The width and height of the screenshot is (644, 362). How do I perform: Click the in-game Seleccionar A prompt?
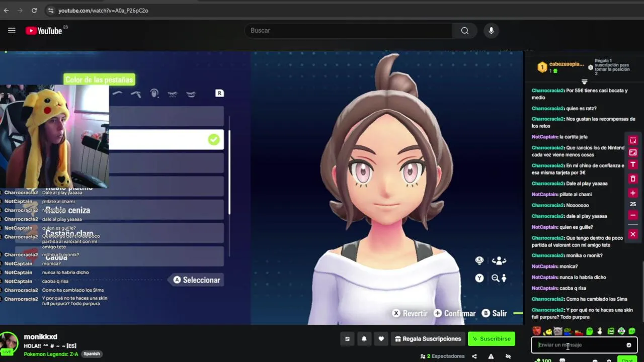point(197,280)
